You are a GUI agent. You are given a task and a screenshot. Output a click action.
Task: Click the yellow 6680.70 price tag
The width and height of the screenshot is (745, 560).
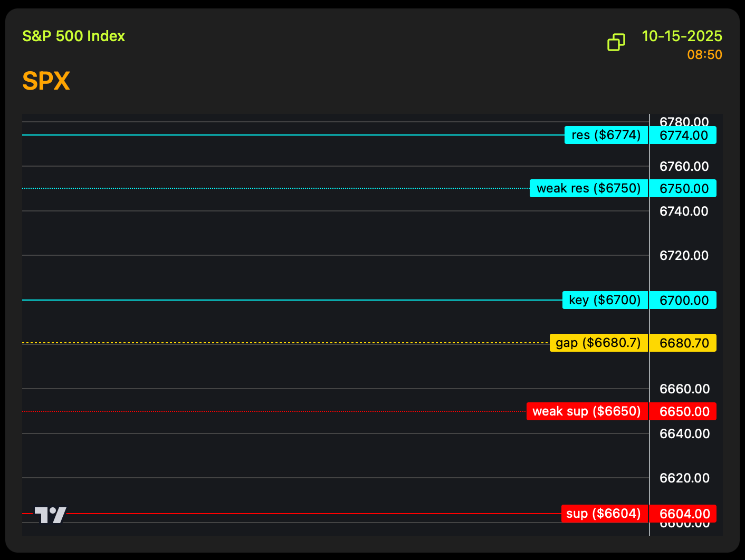click(x=683, y=343)
